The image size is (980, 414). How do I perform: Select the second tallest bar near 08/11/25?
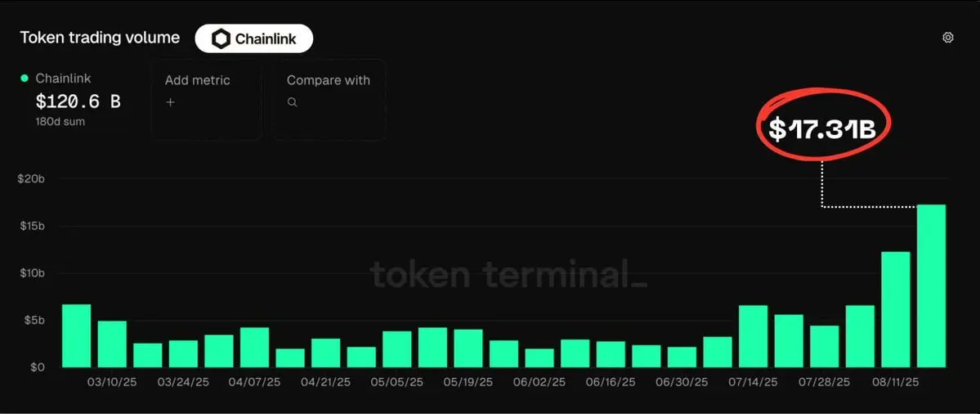click(896, 309)
